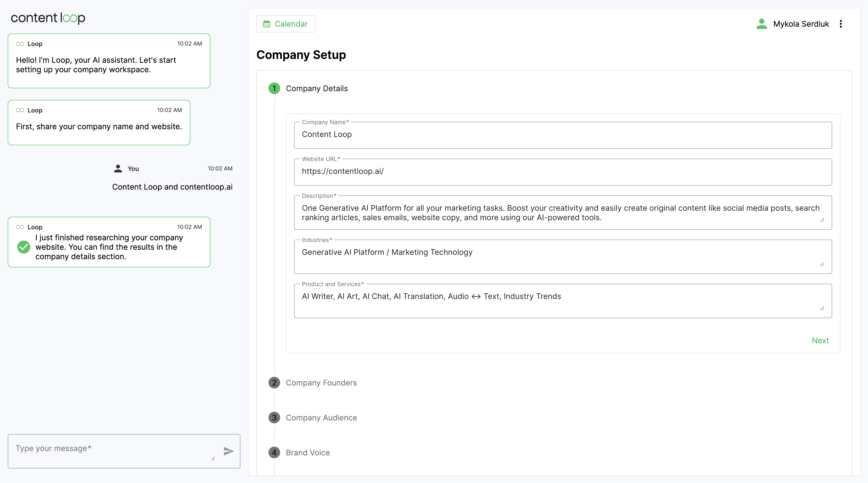Send the chat message with arrow icon
868x483 pixels.
pyautogui.click(x=229, y=451)
